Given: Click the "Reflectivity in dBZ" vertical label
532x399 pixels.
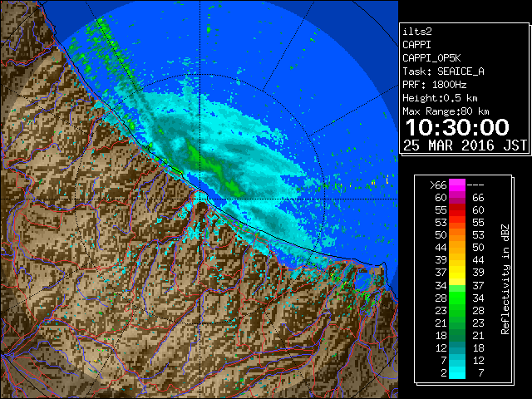Looking at the screenshot, I should click(x=505, y=279).
